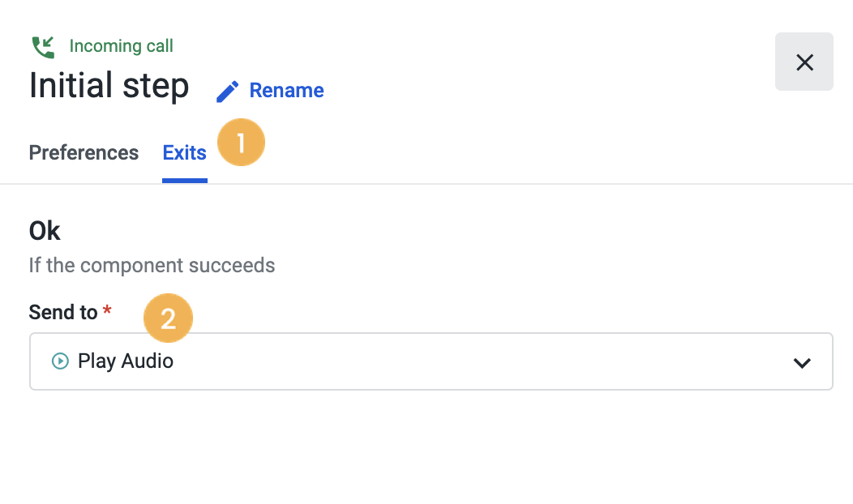This screenshot has height=504, width=853.
Task: Click the red required asterisk
Action: [x=107, y=310]
